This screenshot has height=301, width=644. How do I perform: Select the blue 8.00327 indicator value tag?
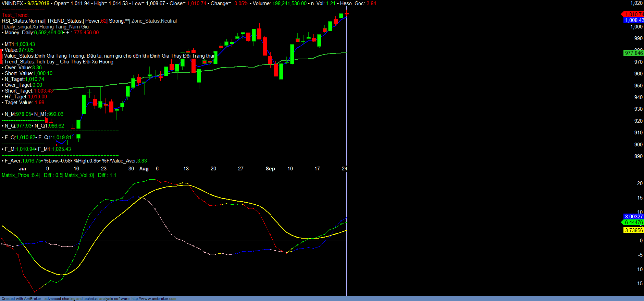point(633,217)
